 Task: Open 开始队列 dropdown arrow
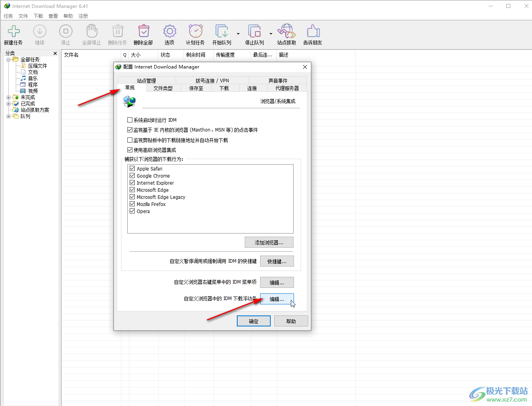(238, 34)
